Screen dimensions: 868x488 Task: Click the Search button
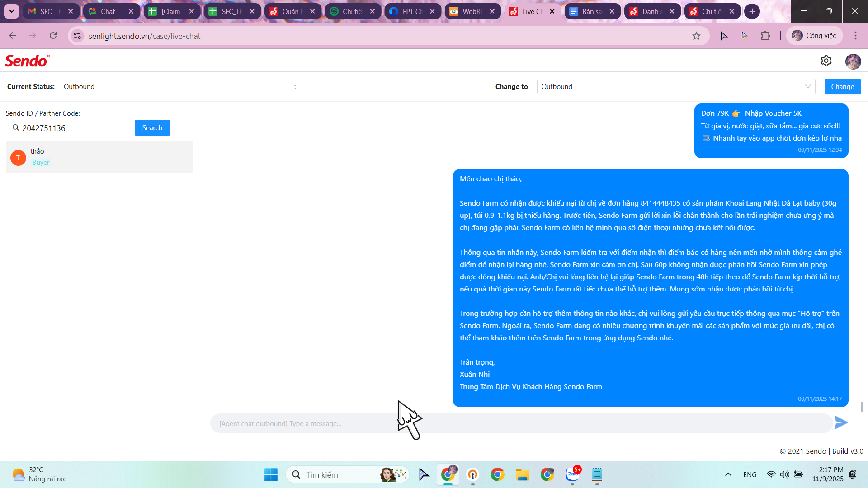pos(152,128)
